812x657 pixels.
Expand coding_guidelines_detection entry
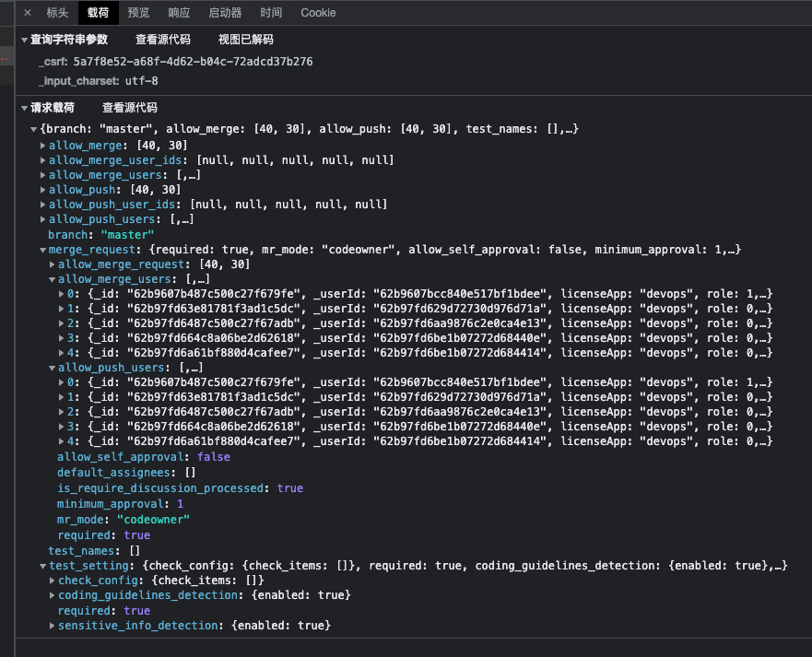(x=53, y=595)
